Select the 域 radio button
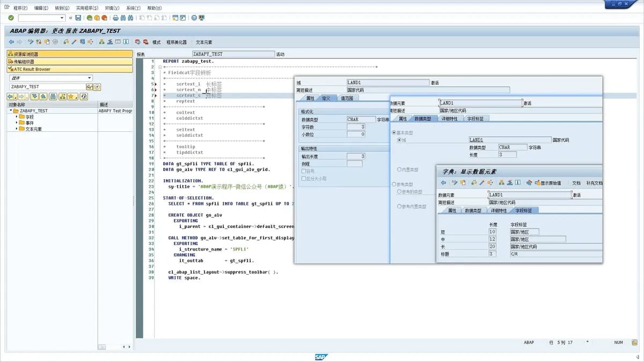The width and height of the screenshot is (644, 362). point(399,140)
